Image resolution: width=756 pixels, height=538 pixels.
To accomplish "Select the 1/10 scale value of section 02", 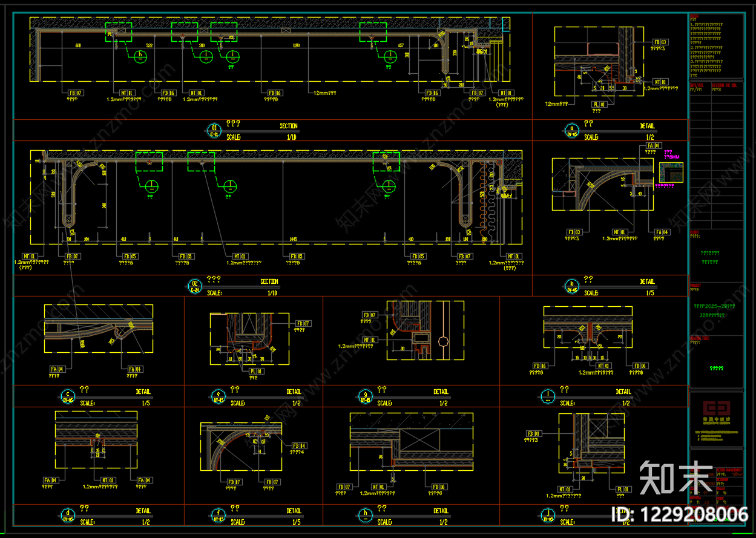I will pyautogui.click(x=273, y=293).
